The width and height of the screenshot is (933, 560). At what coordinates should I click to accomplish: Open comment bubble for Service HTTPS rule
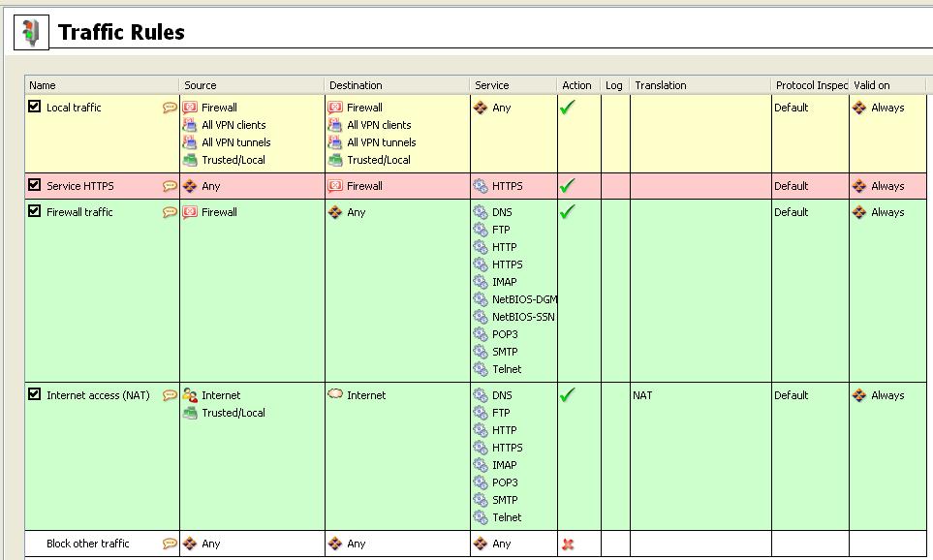[x=170, y=186]
